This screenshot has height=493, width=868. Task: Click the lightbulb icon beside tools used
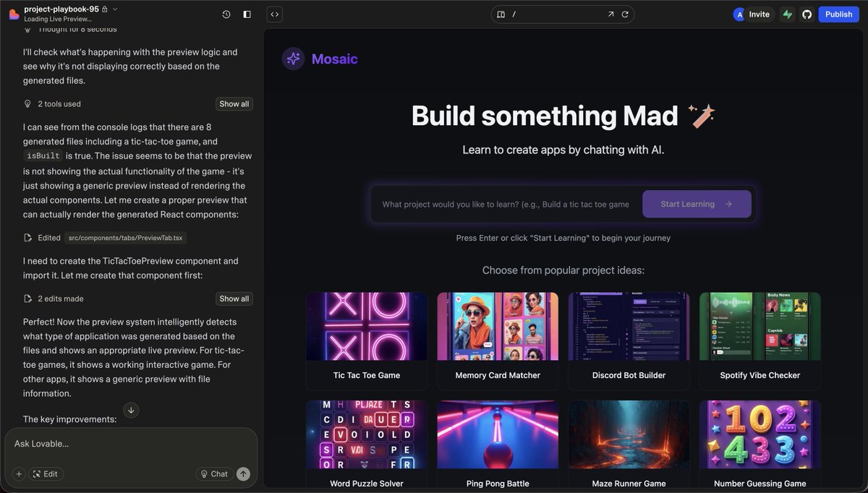pos(28,104)
